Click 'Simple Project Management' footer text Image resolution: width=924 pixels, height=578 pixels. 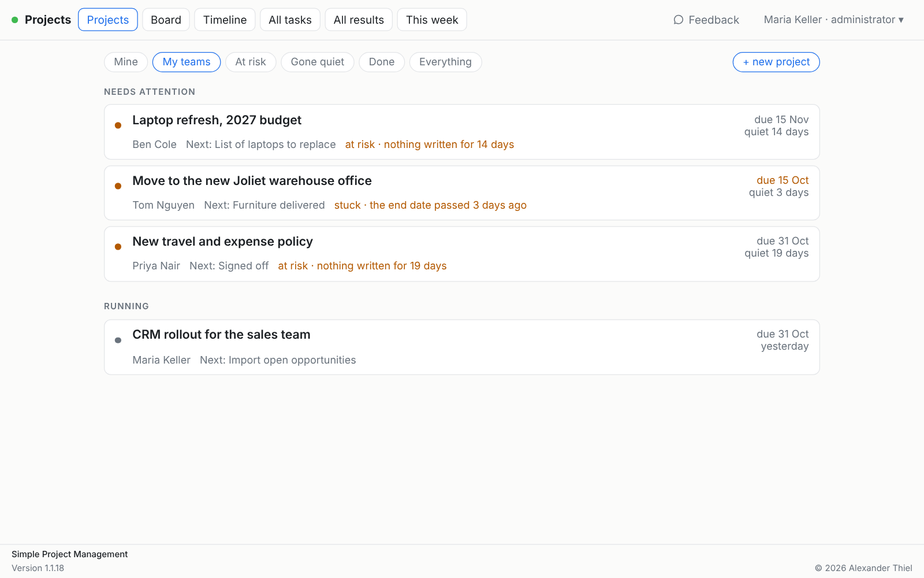tap(70, 554)
